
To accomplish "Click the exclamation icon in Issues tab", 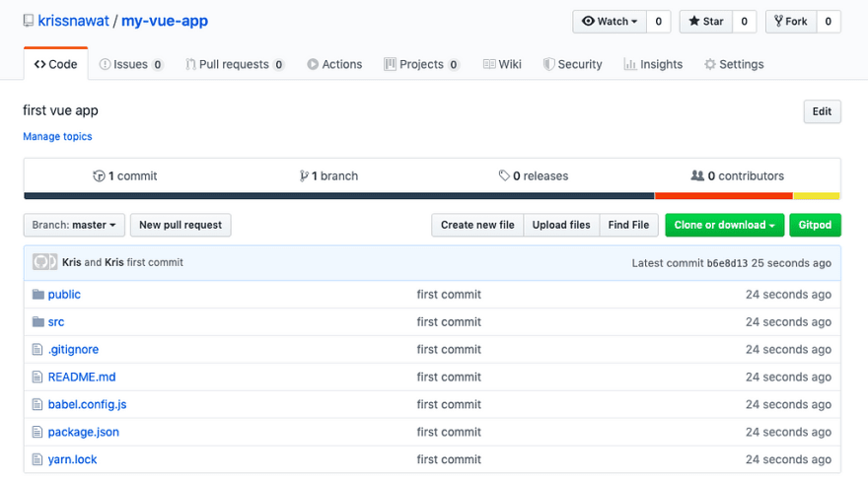I will point(105,64).
